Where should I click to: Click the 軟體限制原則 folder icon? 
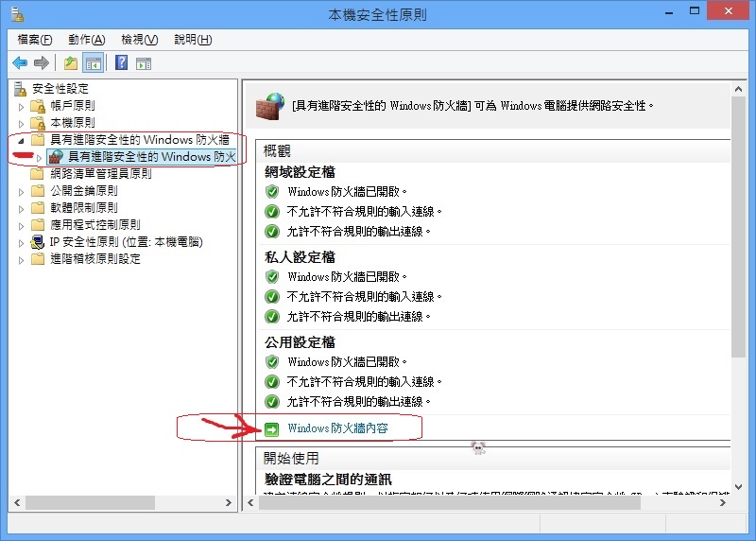[38, 207]
